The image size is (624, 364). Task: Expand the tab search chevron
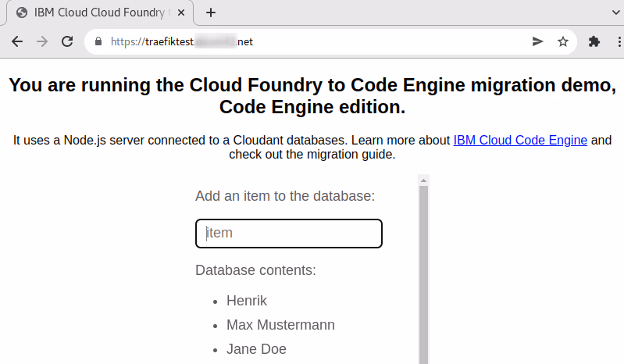(x=612, y=12)
